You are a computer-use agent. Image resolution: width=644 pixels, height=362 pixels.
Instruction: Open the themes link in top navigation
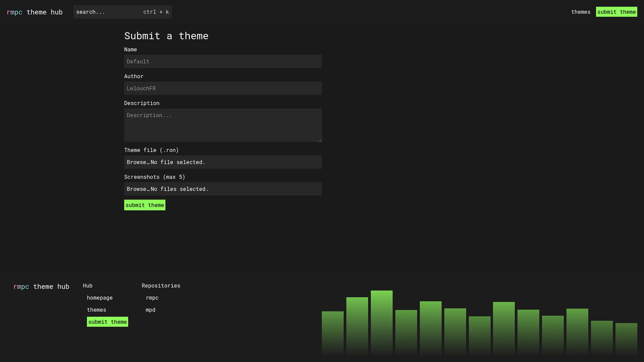(581, 12)
